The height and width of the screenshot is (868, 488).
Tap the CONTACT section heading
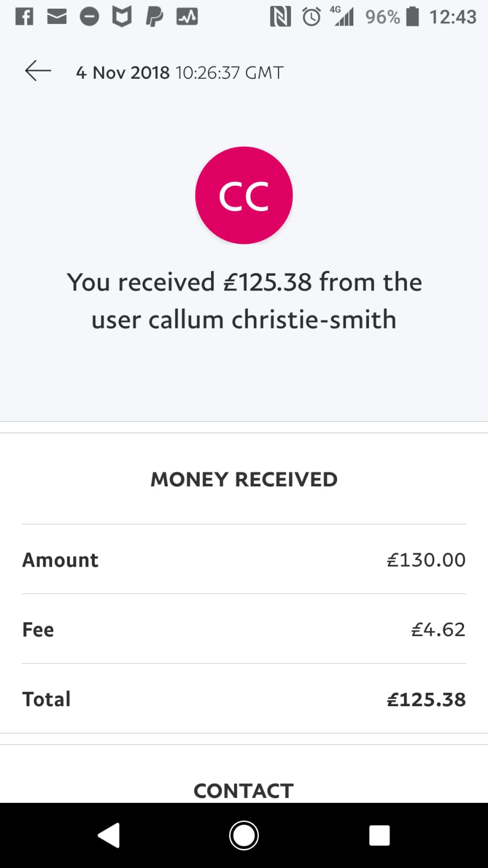(x=244, y=790)
